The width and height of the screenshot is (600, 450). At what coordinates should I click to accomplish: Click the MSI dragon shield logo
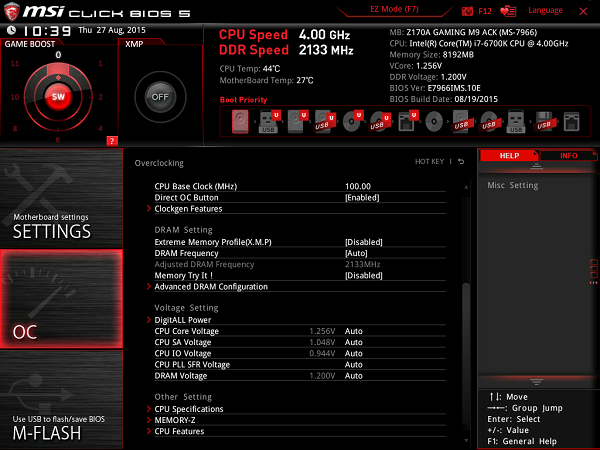coord(11,11)
